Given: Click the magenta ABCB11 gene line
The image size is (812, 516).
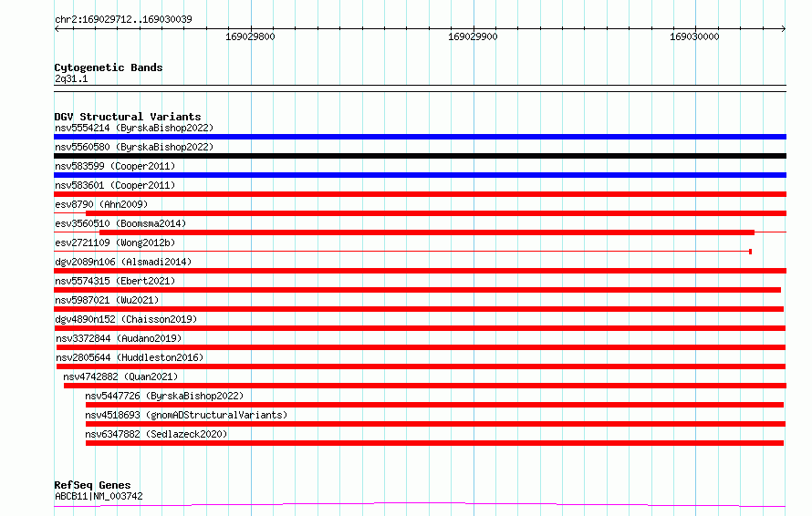Looking at the screenshot, I should point(420,504).
